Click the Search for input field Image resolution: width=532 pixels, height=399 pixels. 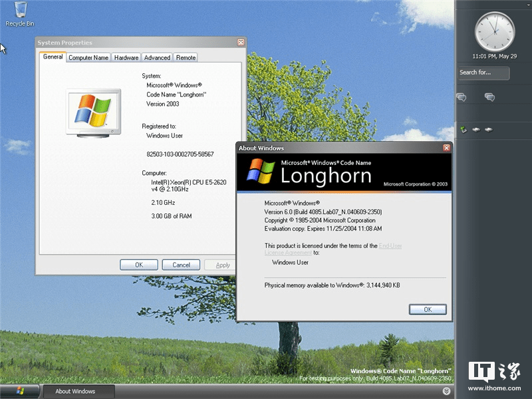tap(483, 73)
